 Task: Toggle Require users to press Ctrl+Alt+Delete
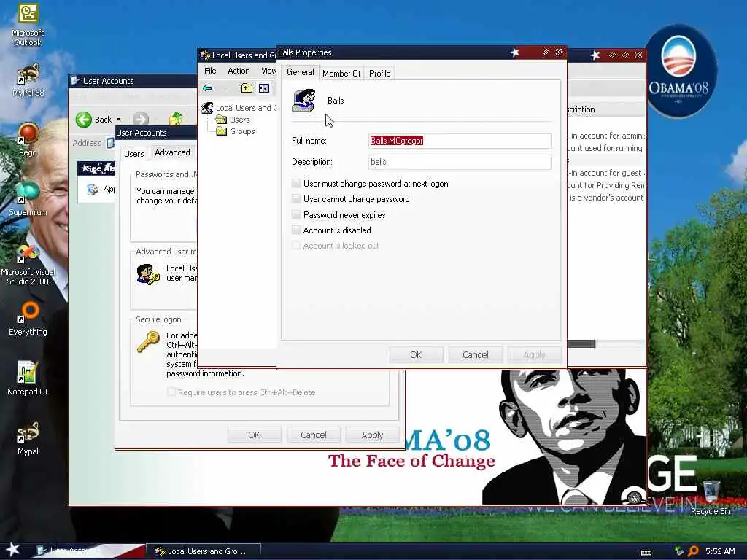171,392
